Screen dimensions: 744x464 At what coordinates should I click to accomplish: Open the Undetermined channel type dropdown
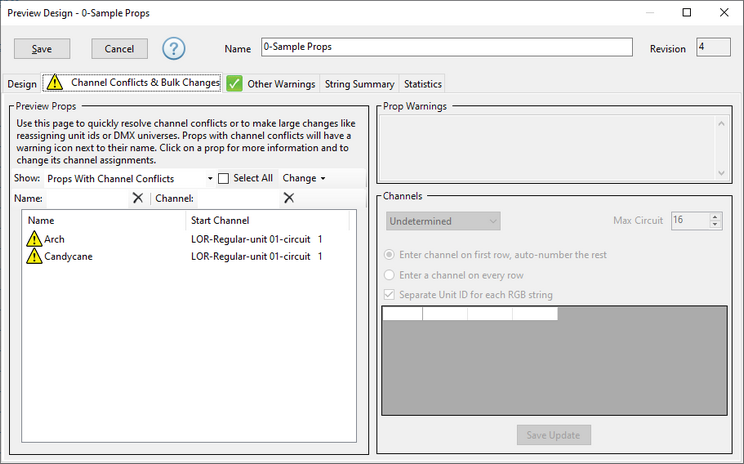pyautogui.click(x=443, y=221)
